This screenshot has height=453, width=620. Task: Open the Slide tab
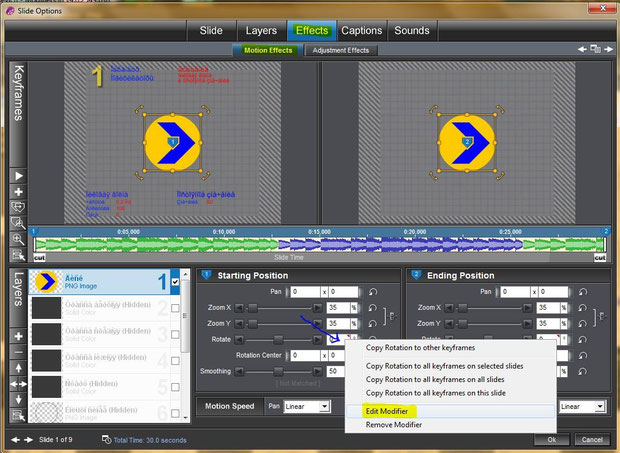tap(211, 30)
